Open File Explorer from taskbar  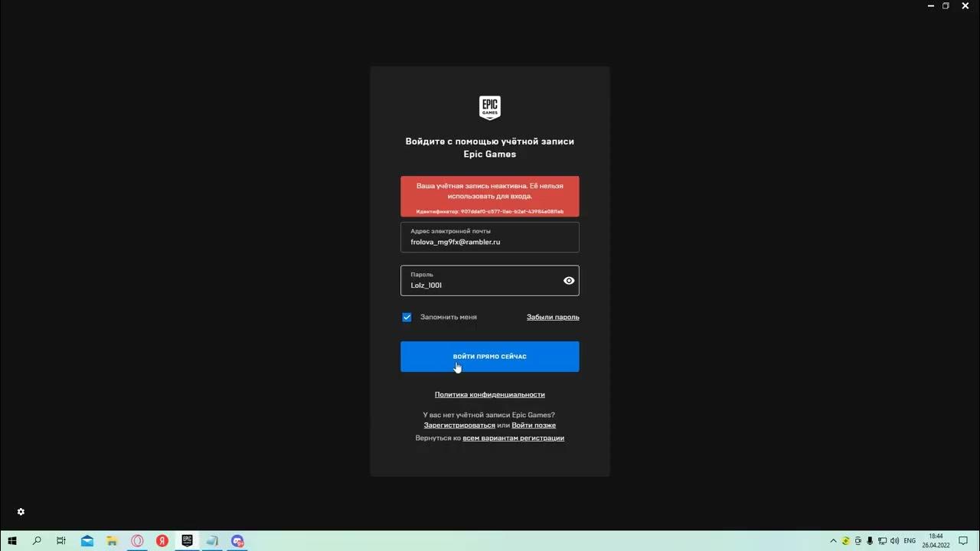pos(112,541)
